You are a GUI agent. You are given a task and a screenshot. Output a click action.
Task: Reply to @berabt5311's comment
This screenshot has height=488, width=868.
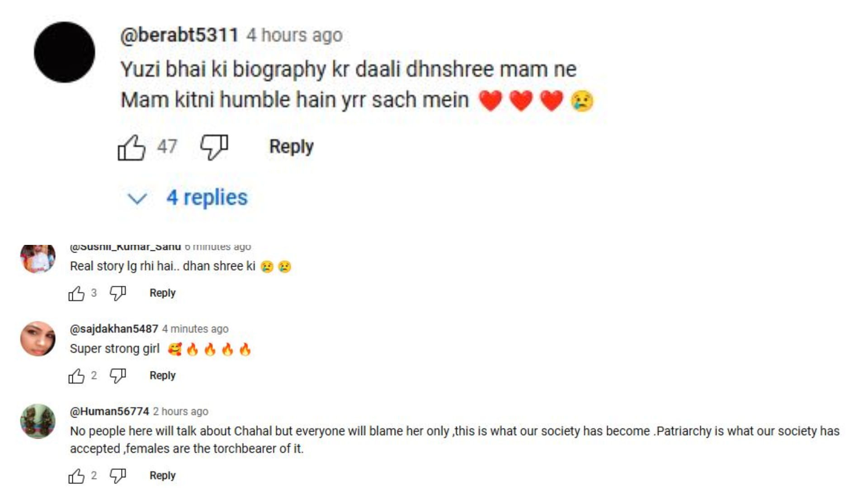[291, 147]
